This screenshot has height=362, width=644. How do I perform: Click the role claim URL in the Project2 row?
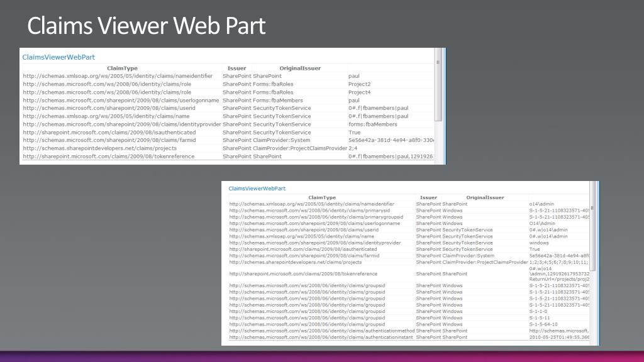(x=107, y=84)
